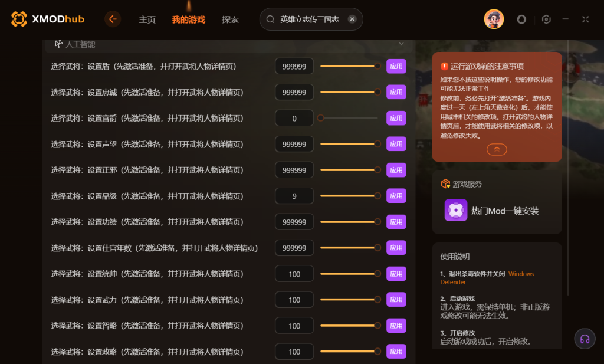Viewport: 604px width, 364px height.
Task: Apply 设置统帅 value
Action: 396,274
